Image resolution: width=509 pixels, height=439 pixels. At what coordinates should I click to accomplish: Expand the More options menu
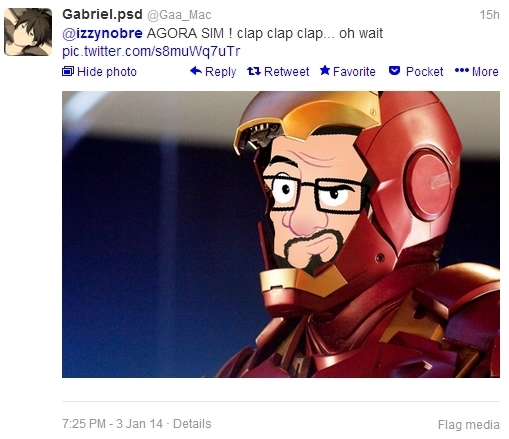[477, 71]
